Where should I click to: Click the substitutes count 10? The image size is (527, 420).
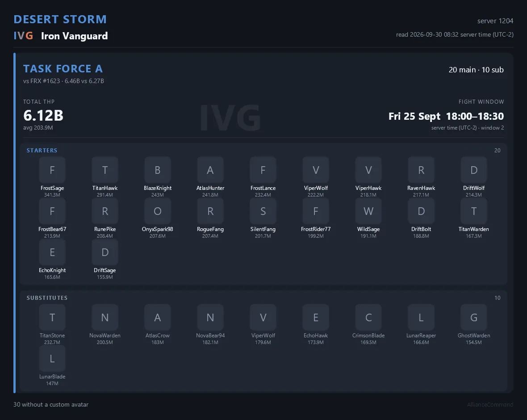[x=498, y=298]
